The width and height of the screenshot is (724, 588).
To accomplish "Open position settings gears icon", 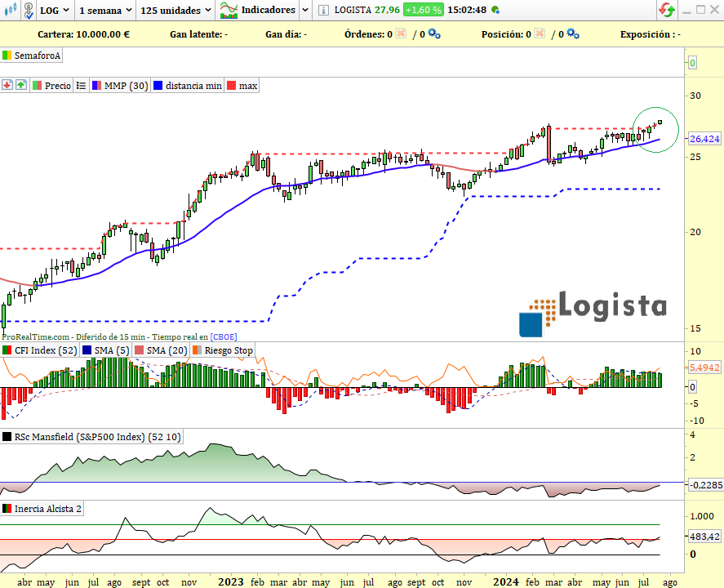I will [x=572, y=33].
